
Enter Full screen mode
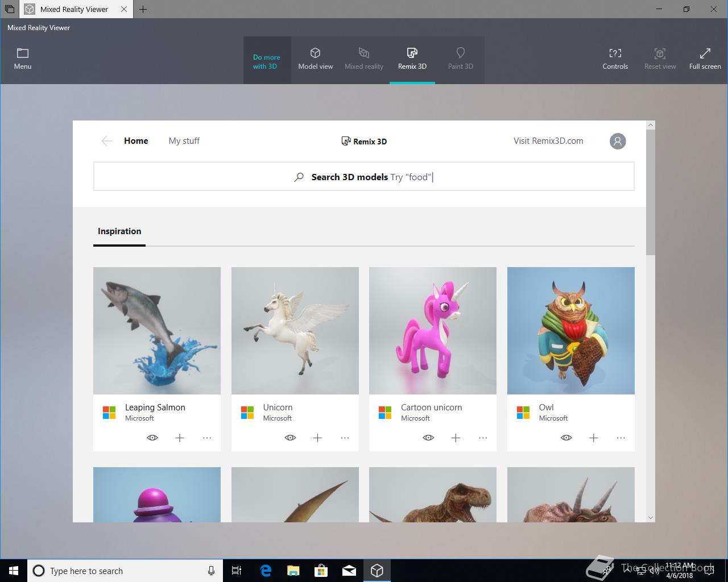pyautogui.click(x=705, y=59)
